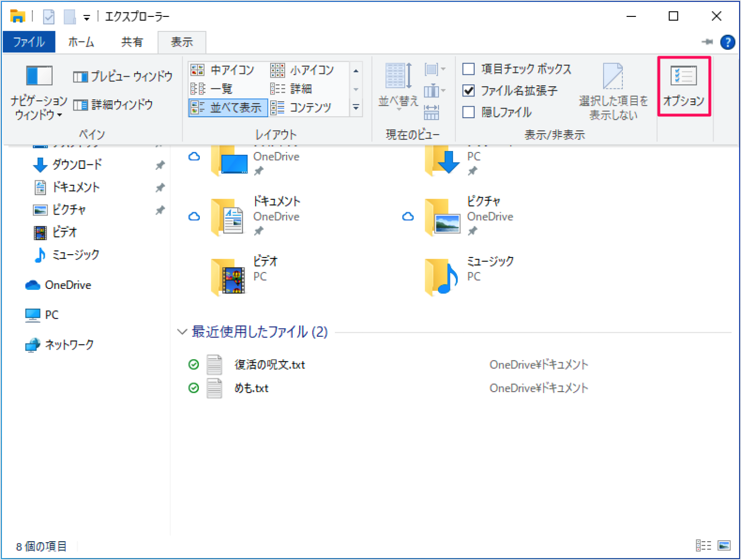
Task: Select ビデオ in the navigation pane
Action: click(x=55, y=232)
